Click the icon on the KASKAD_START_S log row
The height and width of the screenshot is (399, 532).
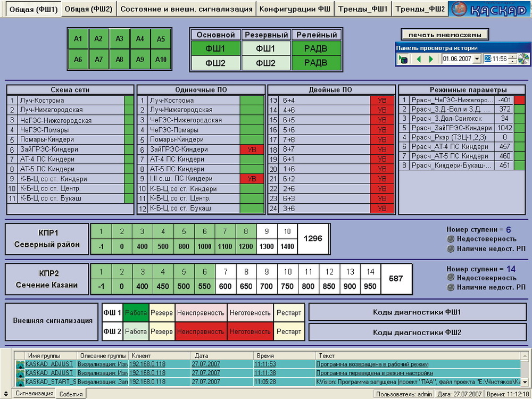pyautogui.click(x=20, y=381)
